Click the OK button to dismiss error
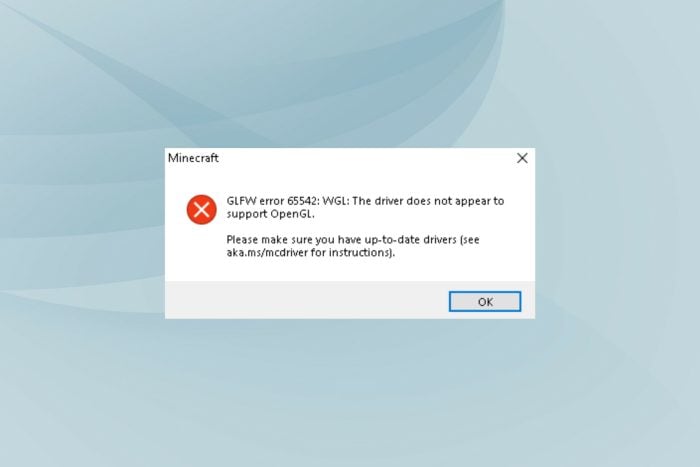 [x=485, y=302]
